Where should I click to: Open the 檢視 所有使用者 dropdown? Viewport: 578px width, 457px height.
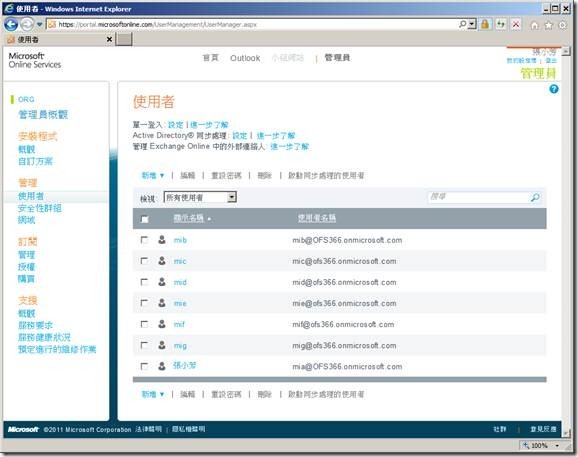pos(200,197)
